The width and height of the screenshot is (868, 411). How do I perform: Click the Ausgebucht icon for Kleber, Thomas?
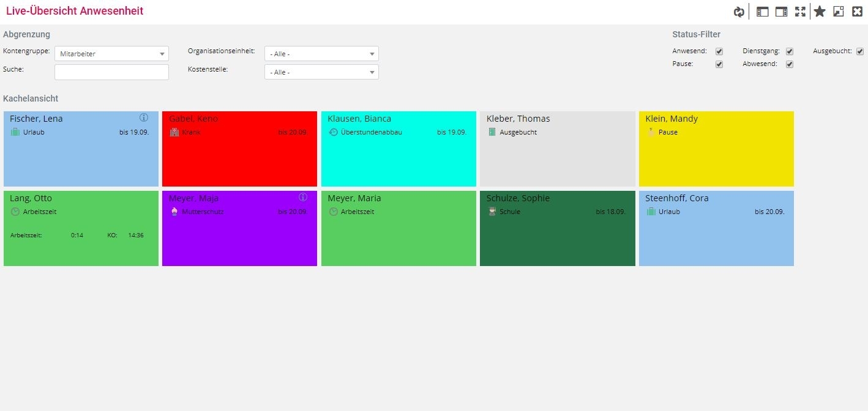tap(492, 132)
